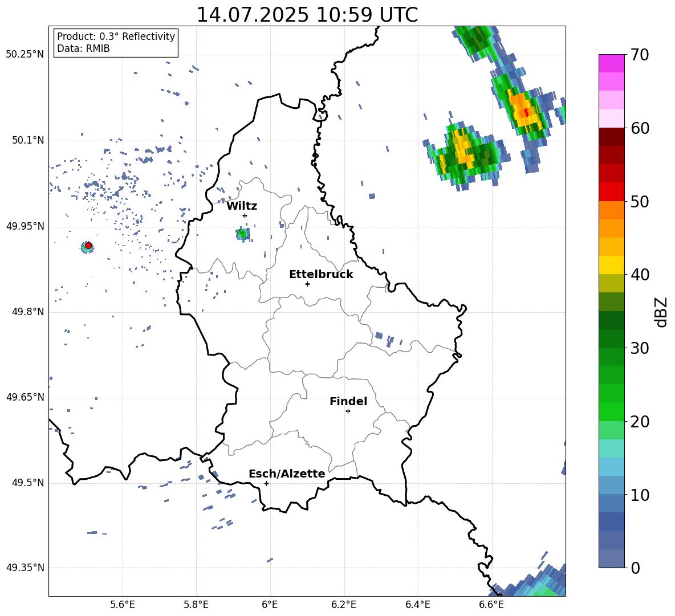Click the red core of northeastern storm cell

tap(526, 113)
